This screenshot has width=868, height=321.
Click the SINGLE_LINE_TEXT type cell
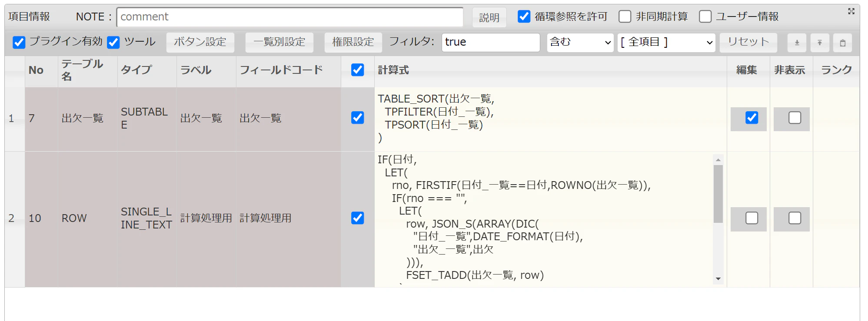(146, 218)
